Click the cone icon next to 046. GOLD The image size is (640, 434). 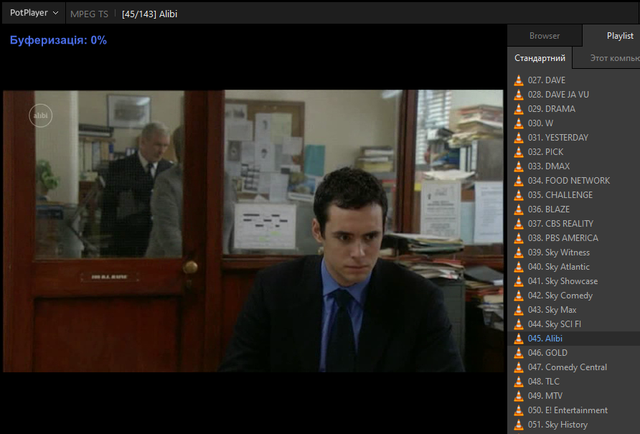(518, 352)
